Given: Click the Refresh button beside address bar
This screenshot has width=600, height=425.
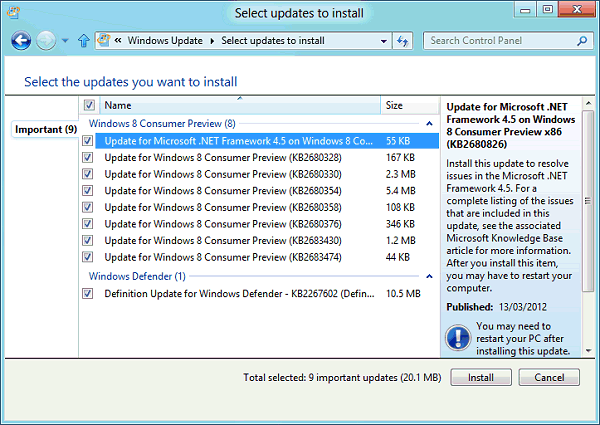Looking at the screenshot, I should [x=403, y=41].
